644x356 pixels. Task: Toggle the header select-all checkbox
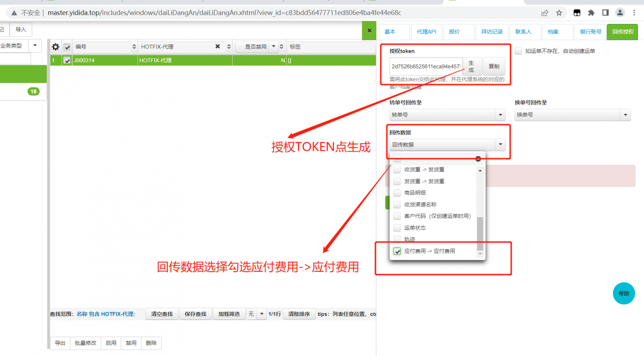(67, 47)
